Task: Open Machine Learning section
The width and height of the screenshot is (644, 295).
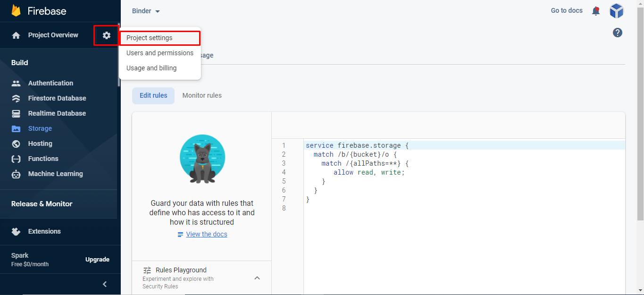Action: 55,174
